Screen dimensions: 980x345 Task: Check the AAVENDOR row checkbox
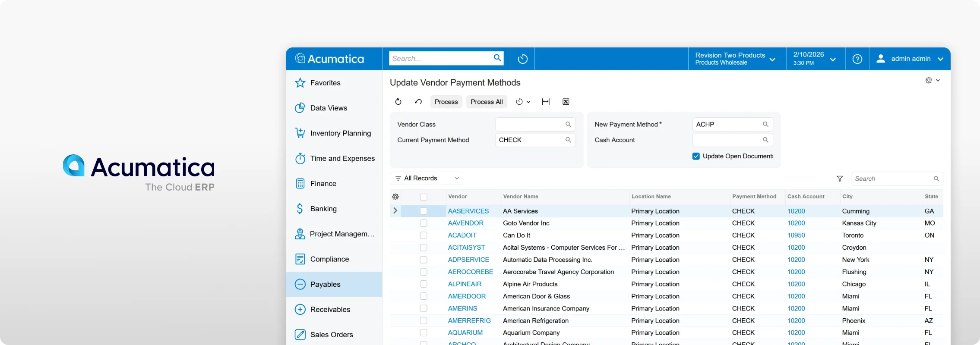click(424, 223)
